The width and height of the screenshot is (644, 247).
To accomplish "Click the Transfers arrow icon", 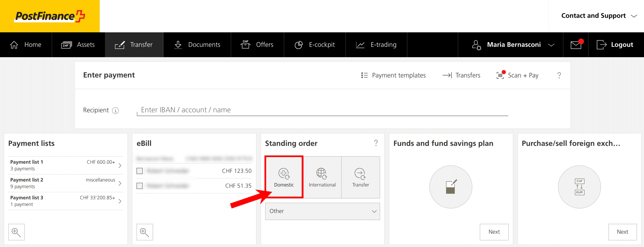I will pos(447,75).
